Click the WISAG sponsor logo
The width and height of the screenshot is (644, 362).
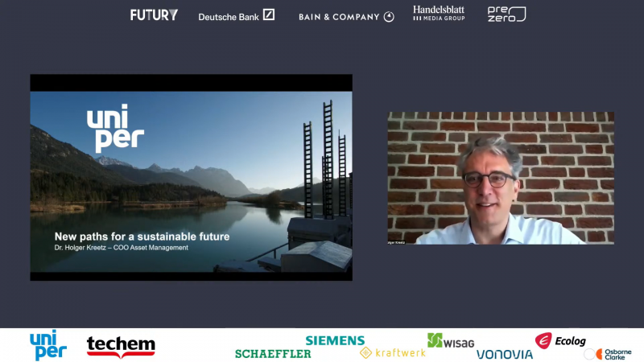tap(451, 340)
